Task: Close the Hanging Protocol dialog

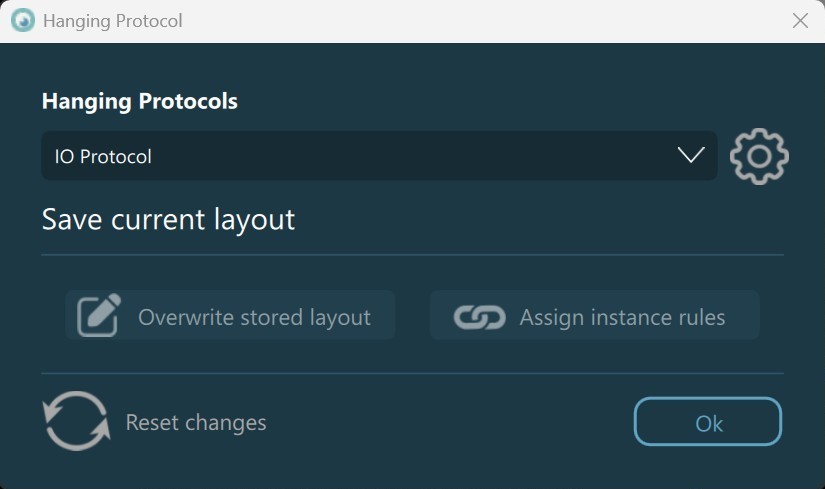Action: (800, 21)
